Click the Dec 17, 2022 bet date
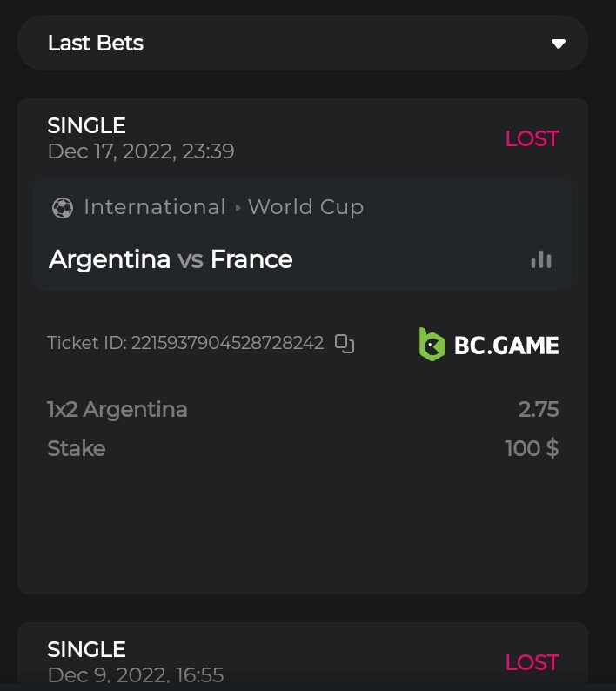Screen dimensions: 616x691 tap(141, 151)
